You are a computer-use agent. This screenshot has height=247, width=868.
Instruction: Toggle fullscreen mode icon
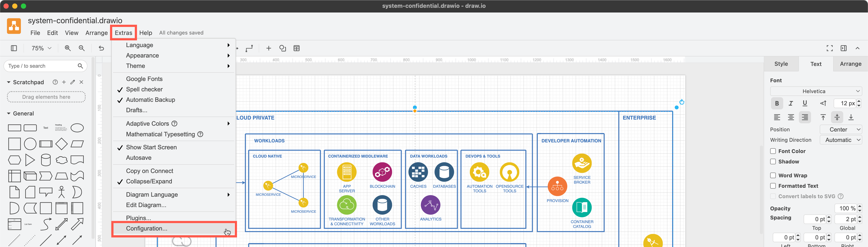tap(830, 48)
